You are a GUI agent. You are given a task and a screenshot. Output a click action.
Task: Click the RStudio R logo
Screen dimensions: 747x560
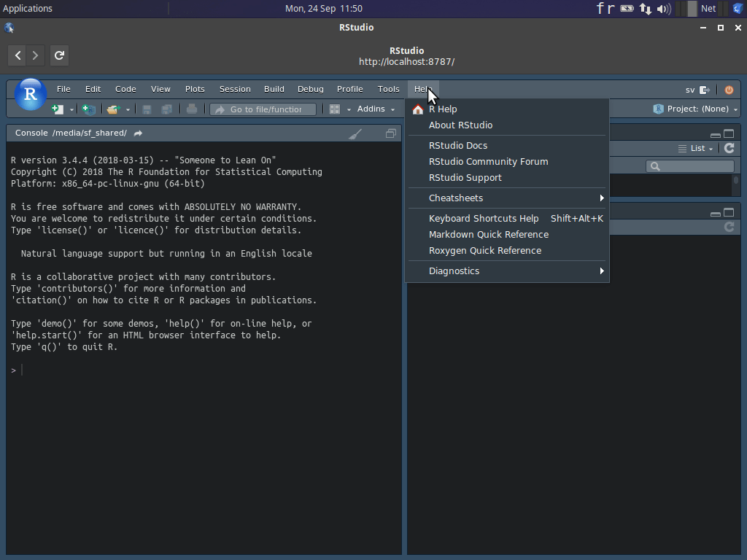[31, 94]
